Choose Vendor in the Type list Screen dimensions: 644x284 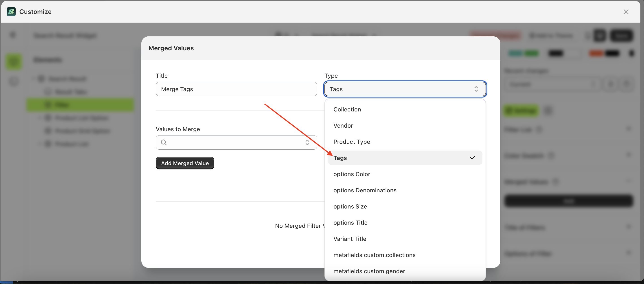tap(343, 126)
